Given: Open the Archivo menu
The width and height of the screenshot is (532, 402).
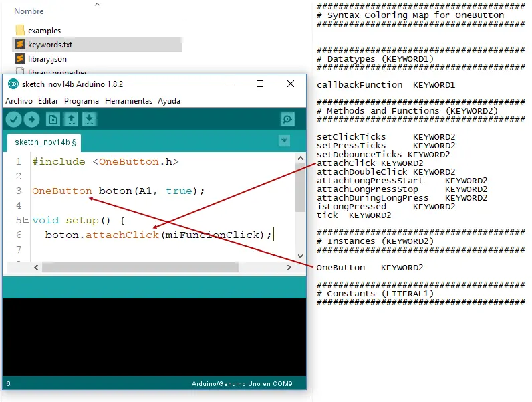Looking at the screenshot, I should pos(19,101).
